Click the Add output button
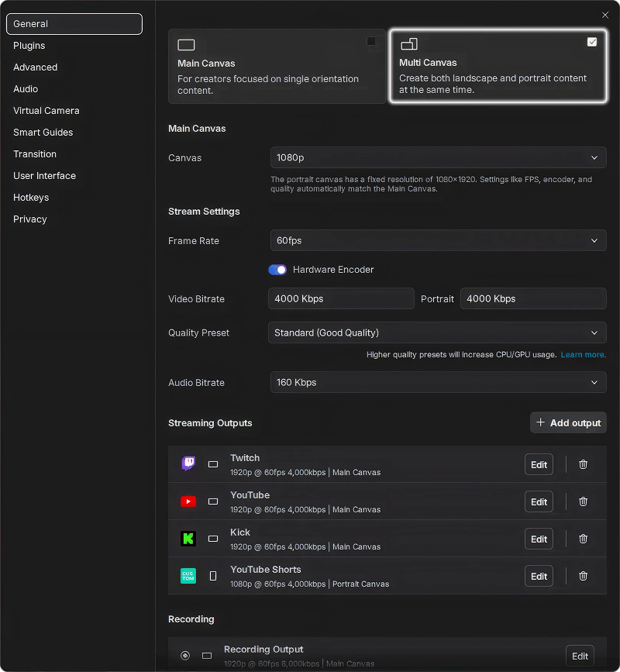Viewport: 620px width, 672px height. [x=568, y=422]
